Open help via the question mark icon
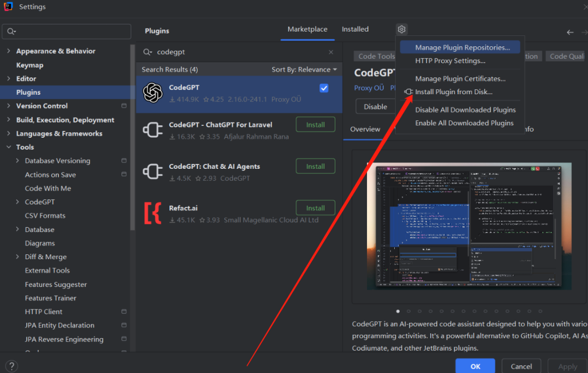 pos(11,365)
